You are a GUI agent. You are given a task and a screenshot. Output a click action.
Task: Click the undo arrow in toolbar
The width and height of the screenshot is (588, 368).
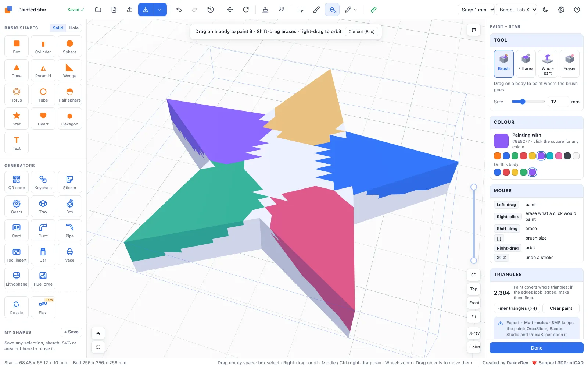[179, 10]
